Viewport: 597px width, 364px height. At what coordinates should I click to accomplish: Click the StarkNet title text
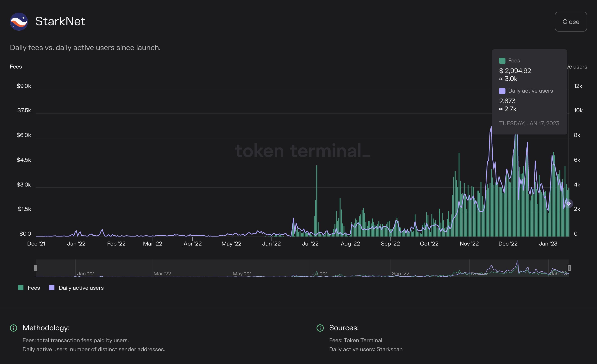click(60, 21)
